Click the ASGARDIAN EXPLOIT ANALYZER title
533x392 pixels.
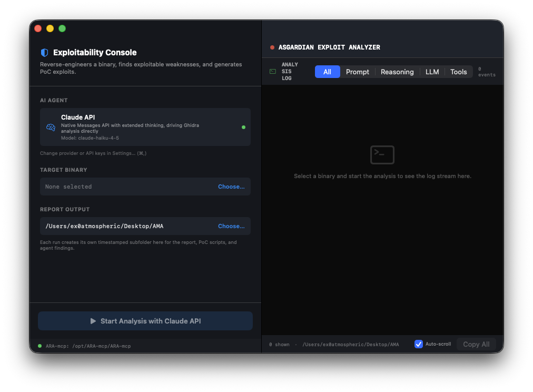point(329,47)
